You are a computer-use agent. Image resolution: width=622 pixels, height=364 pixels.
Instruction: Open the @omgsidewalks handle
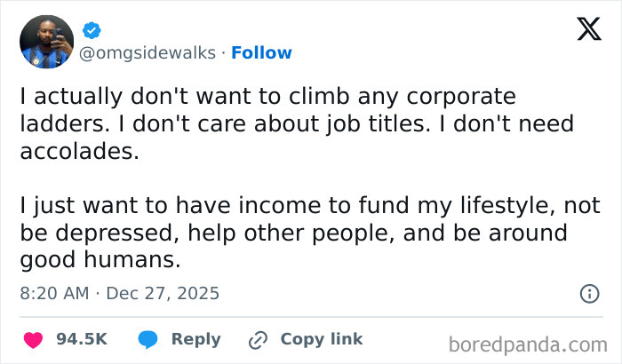tap(148, 53)
